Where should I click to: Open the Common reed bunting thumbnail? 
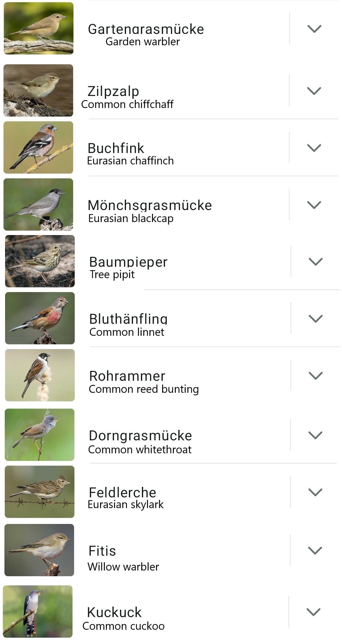[x=40, y=375]
